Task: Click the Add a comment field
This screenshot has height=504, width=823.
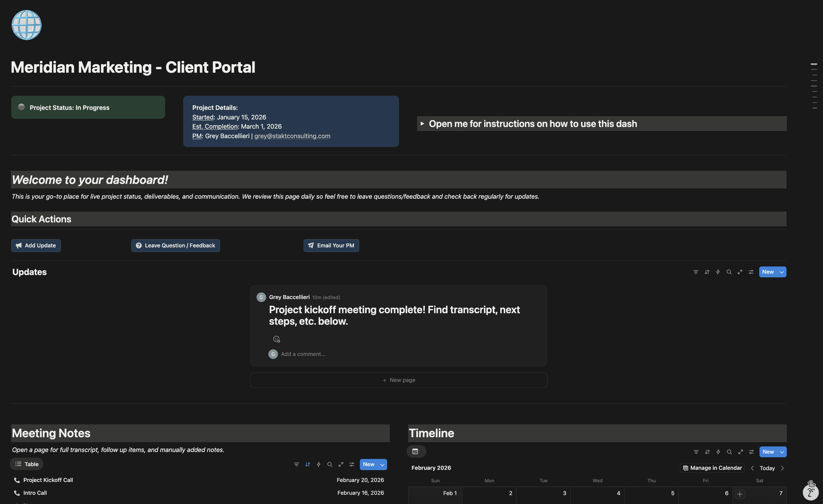Action: [303, 354]
